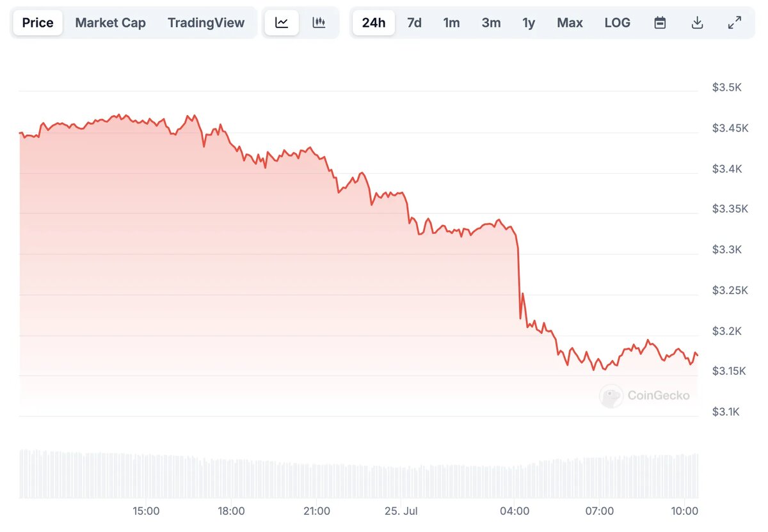Viewport: 768px width, 532px height.
Task: Select the 3m time range
Action: (491, 22)
